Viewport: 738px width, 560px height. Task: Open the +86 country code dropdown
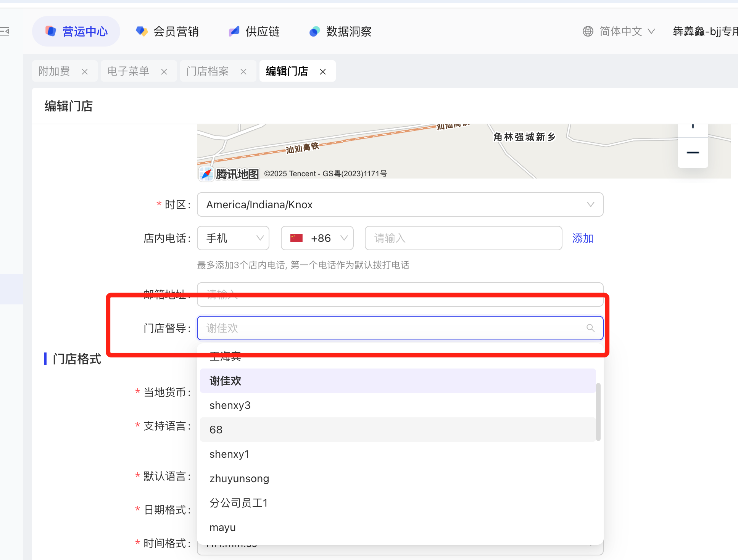tap(317, 238)
